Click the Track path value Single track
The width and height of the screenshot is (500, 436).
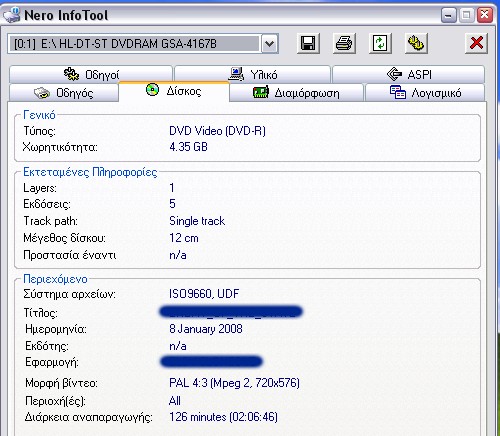point(197,221)
